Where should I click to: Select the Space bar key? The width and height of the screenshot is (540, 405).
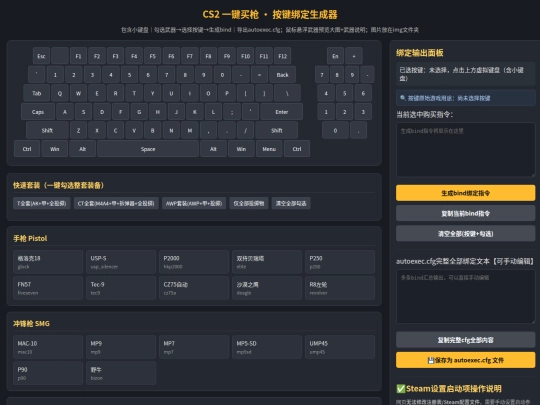click(x=148, y=149)
